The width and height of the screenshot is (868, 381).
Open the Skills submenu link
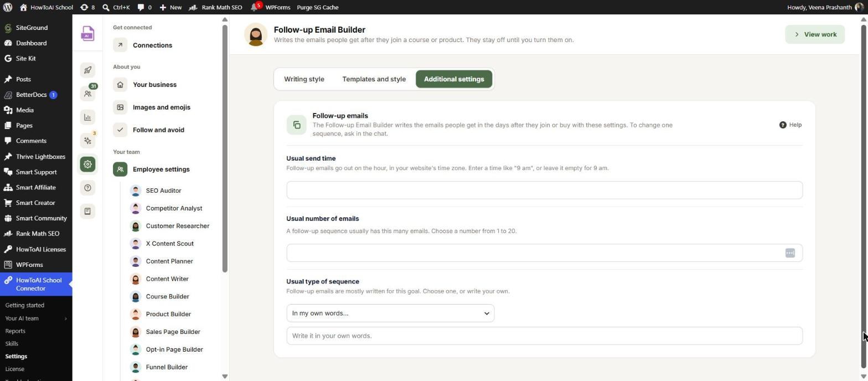(x=12, y=344)
